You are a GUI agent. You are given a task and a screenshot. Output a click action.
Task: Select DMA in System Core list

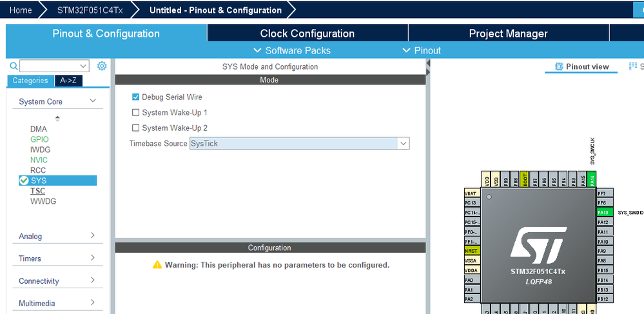pos(39,129)
